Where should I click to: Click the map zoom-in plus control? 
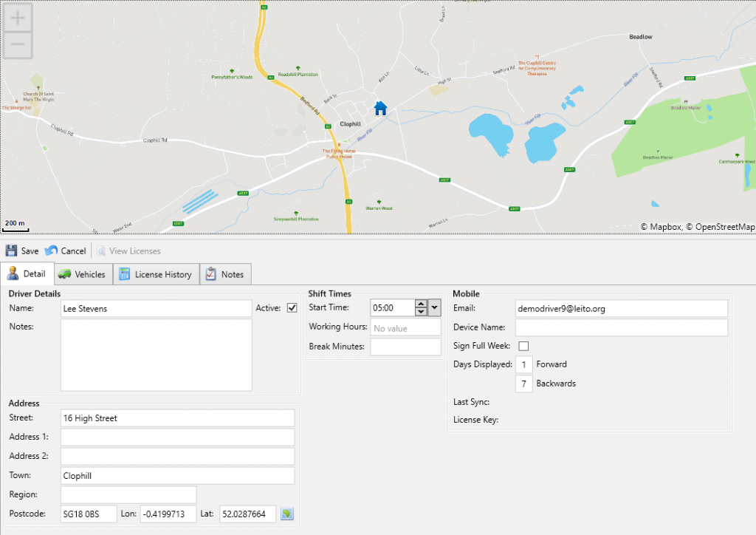click(16, 16)
